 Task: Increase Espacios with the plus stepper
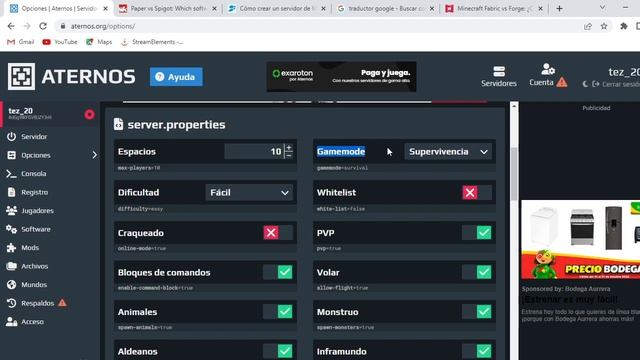pos(289,147)
